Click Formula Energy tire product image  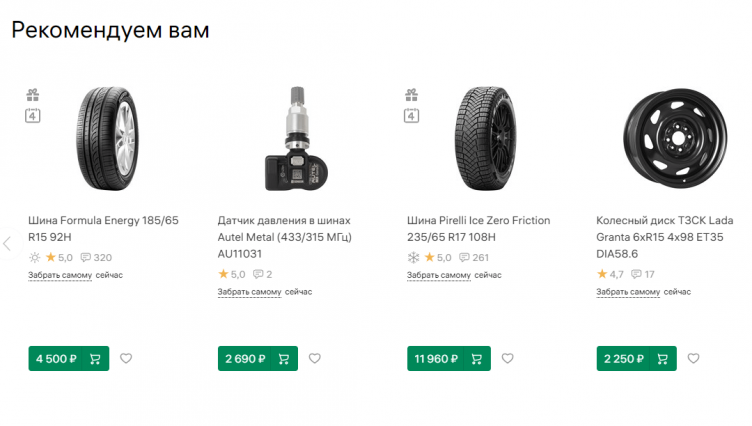104,139
